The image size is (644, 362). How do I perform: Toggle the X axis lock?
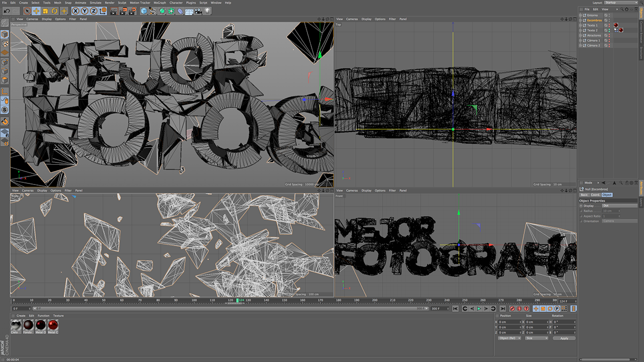[76, 11]
